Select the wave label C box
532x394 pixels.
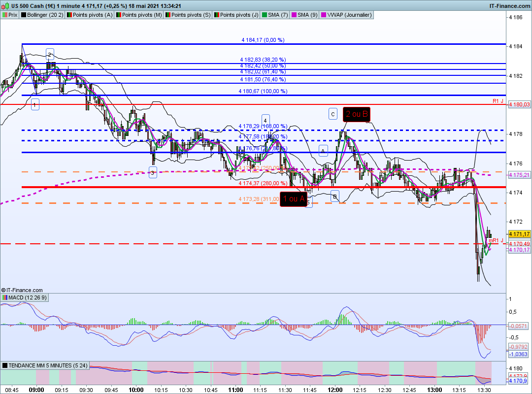pos(333,114)
